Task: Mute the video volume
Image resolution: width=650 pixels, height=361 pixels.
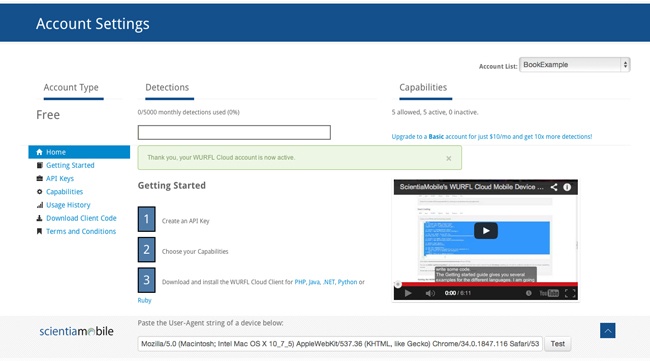Action: 430,293
